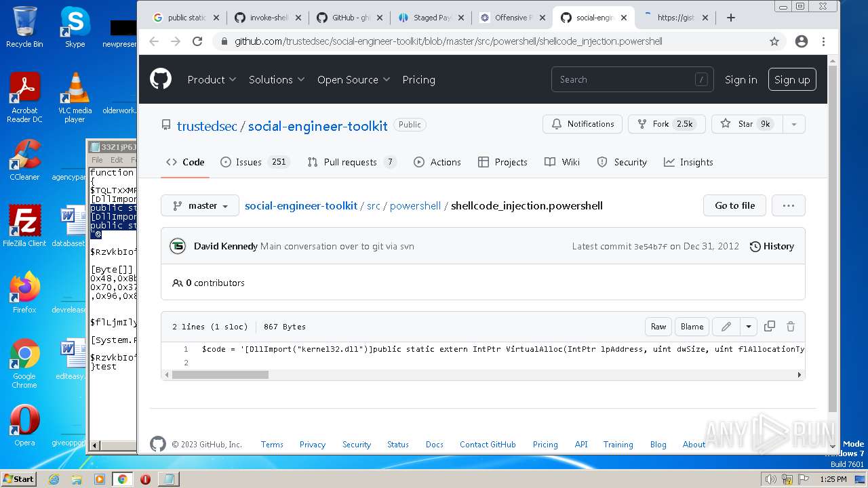Launch FileZilla Client from desktop
Viewport: 868px width, 488px height.
click(24, 226)
